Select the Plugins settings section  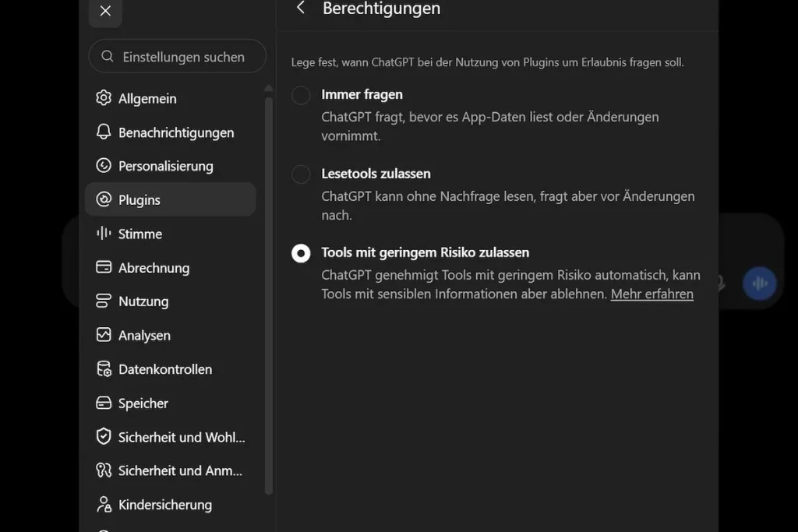click(x=171, y=199)
